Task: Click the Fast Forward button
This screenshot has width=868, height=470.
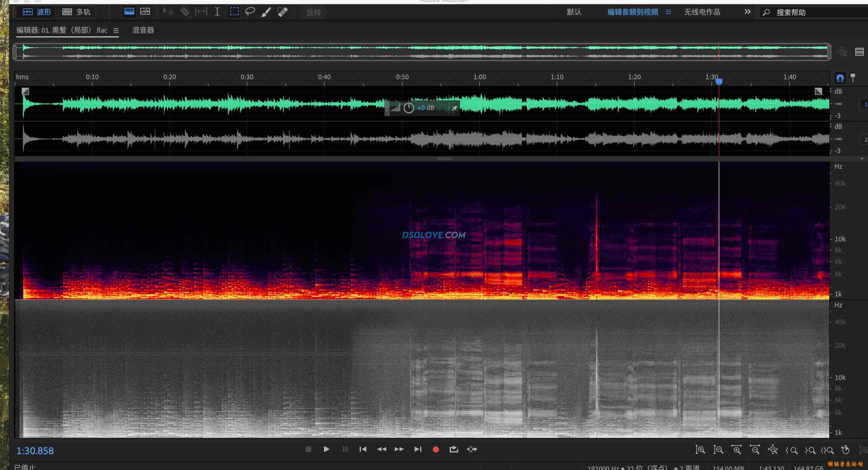Action: 399,449
